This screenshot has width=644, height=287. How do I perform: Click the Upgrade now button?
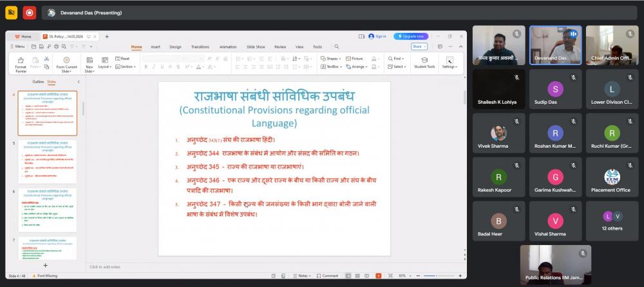click(411, 36)
